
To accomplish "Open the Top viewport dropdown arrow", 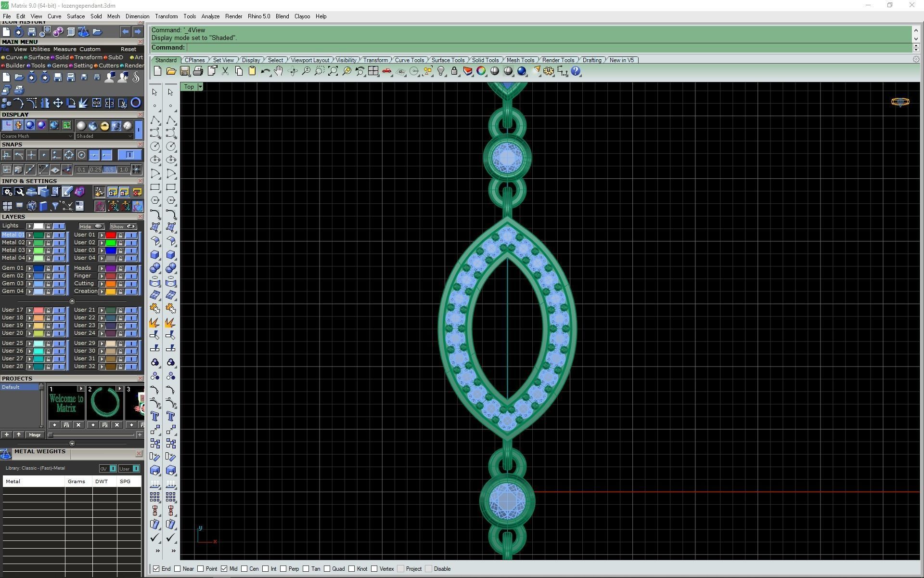I will [200, 87].
